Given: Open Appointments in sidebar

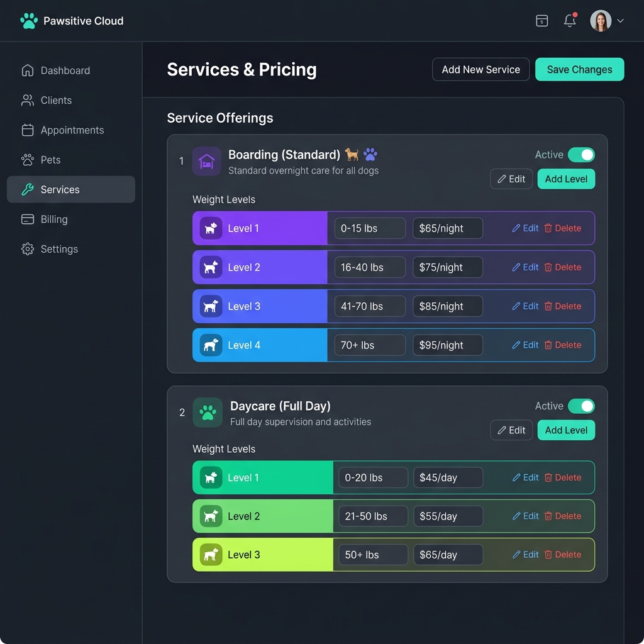Looking at the screenshot, I should [x=71, y=130].
